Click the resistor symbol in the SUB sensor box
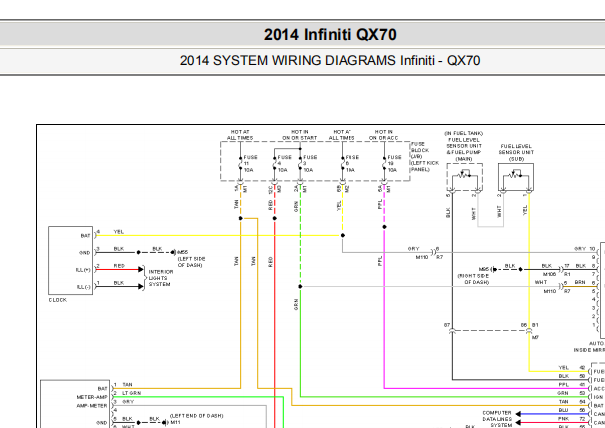Image resolution: width=605 pixels, height=428 pixels. [x=513, y=174]
